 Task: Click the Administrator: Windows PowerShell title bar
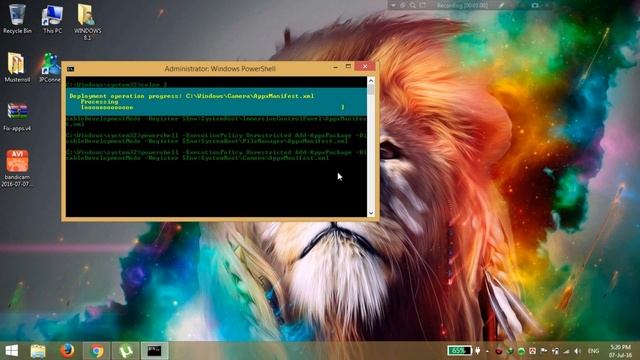220,69
